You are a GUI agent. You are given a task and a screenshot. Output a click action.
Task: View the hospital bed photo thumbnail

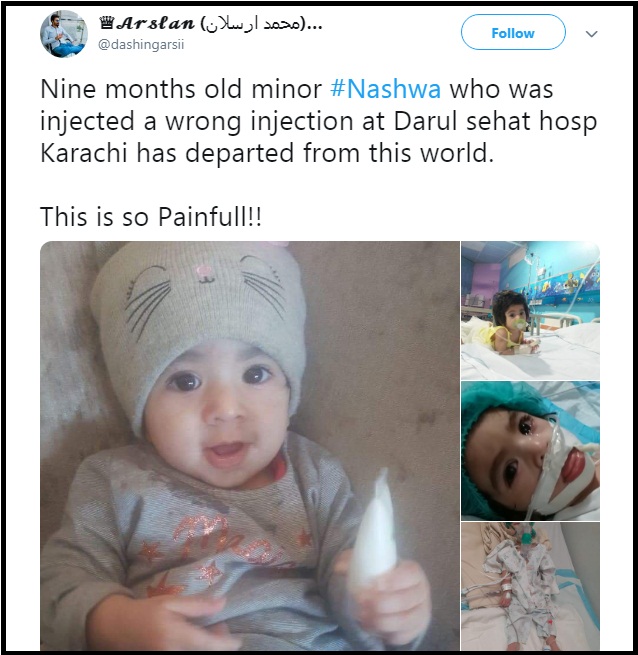(530, 586)
